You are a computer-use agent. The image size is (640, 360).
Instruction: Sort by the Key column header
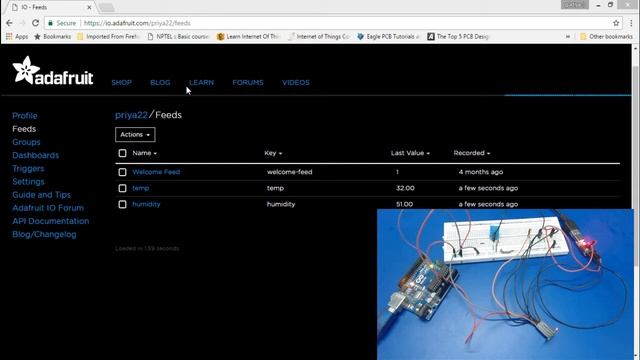[x=273, y=153]
